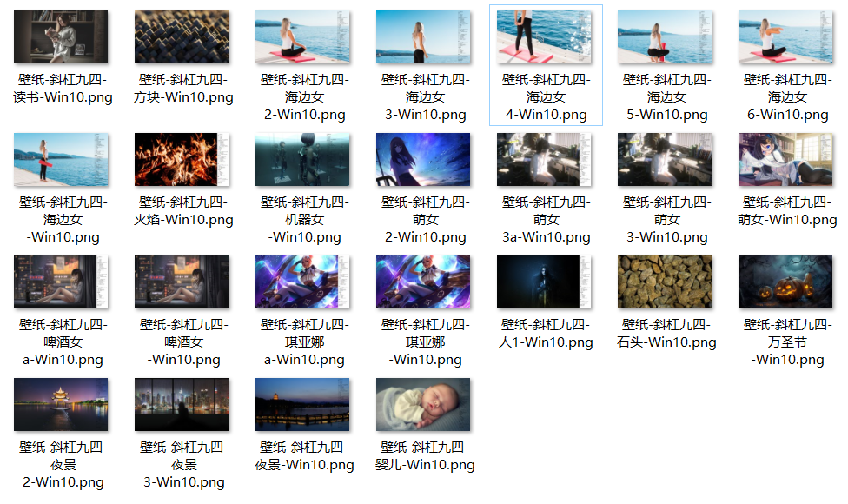
Task: Select the highlighted 海边女4 file
Action: pyautogui.click(x=546, y=35)
